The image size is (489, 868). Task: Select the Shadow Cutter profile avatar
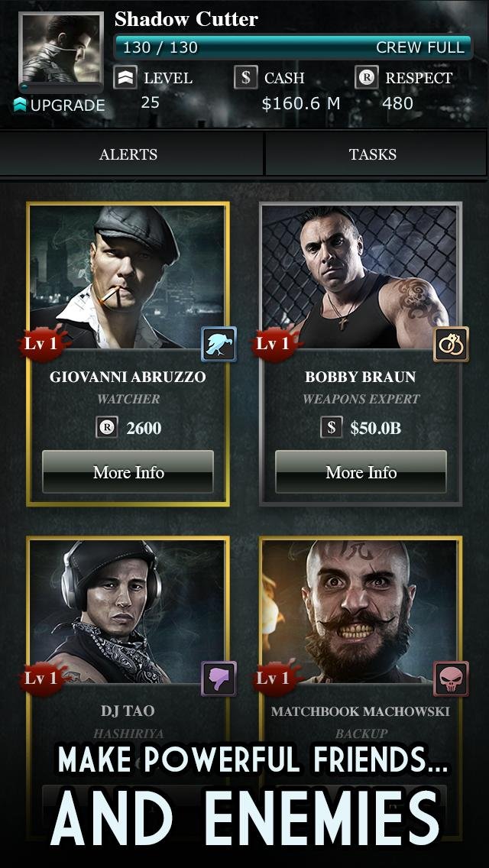[61, 51]
